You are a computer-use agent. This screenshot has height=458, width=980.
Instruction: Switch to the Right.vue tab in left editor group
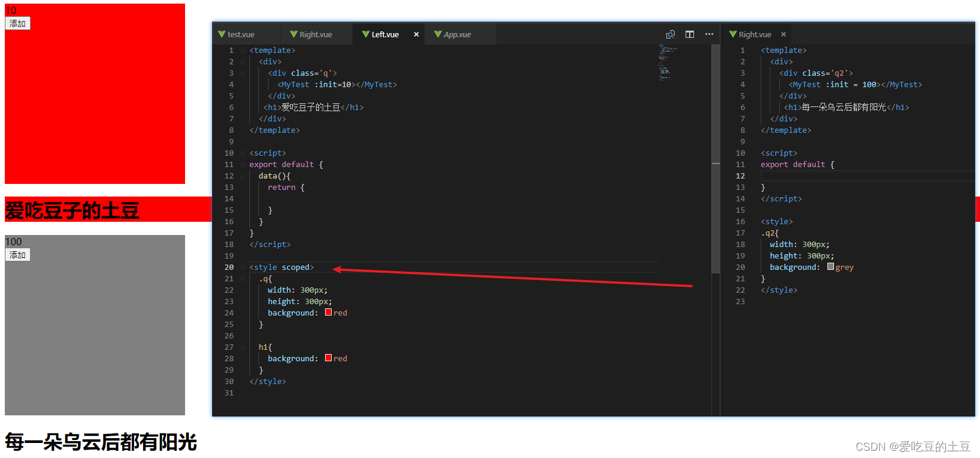(315, 34)
